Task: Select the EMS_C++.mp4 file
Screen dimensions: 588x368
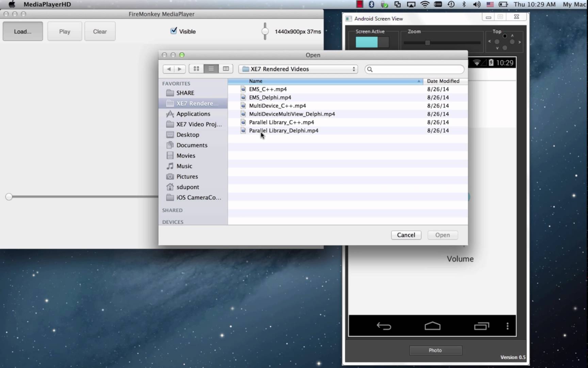Action: [x=348, y=89]
